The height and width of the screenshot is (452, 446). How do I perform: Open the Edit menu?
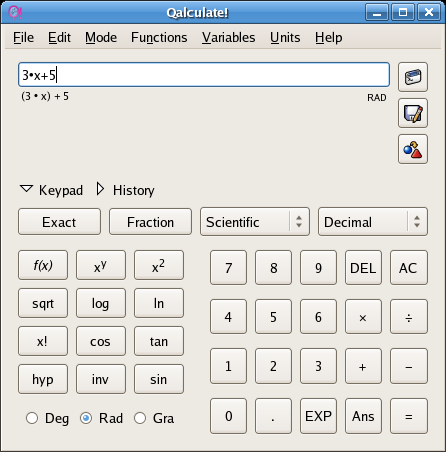coord(59,37)
